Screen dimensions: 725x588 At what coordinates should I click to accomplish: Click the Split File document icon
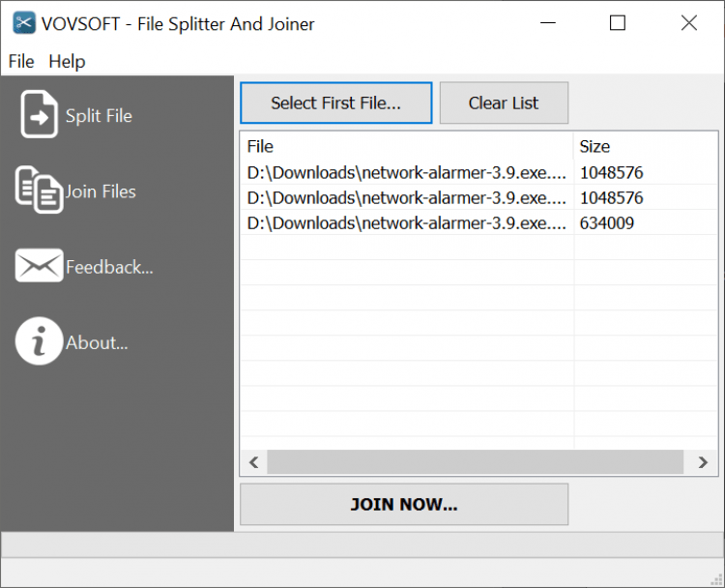coord(39,115)
